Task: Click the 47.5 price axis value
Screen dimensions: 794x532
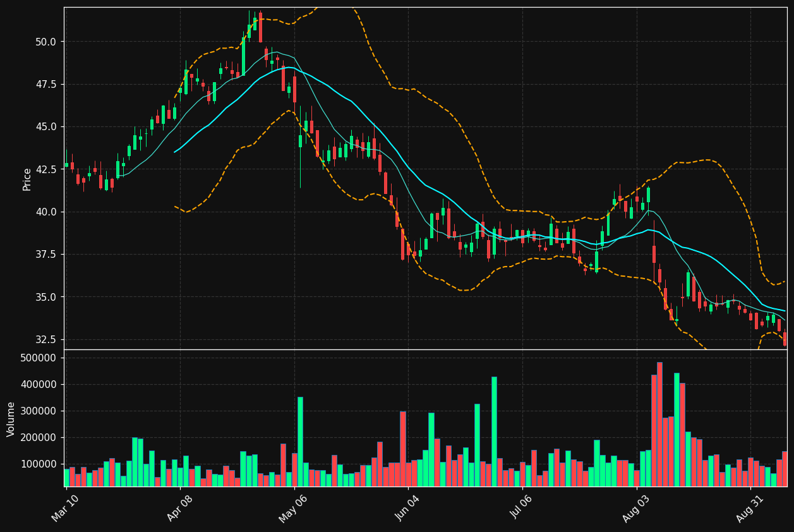Action: (x=46, y=84)
